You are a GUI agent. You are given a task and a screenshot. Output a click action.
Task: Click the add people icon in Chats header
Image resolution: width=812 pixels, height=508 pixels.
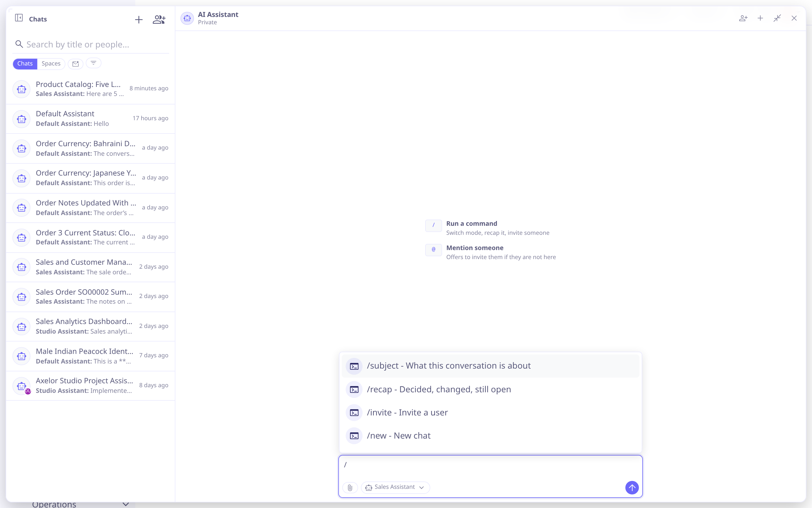159,19
